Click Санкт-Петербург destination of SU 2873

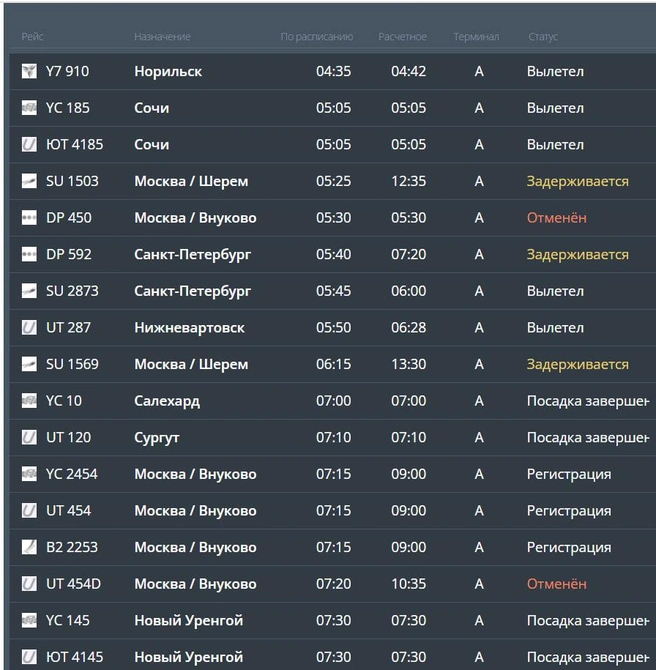[193, 291]
